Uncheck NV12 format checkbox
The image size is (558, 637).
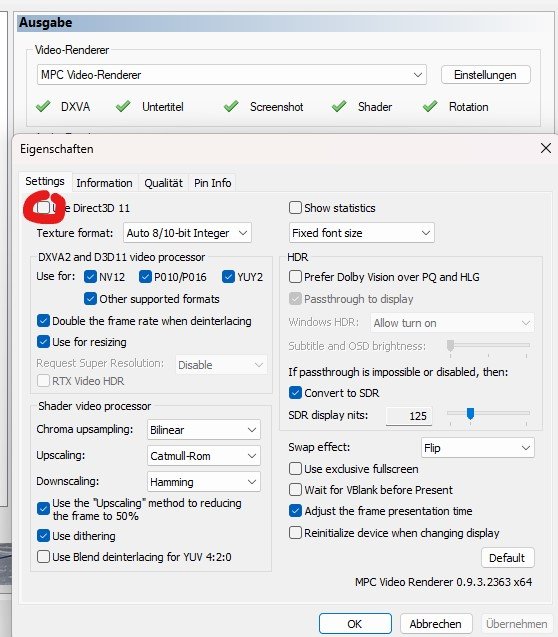[x=90, y=277]
